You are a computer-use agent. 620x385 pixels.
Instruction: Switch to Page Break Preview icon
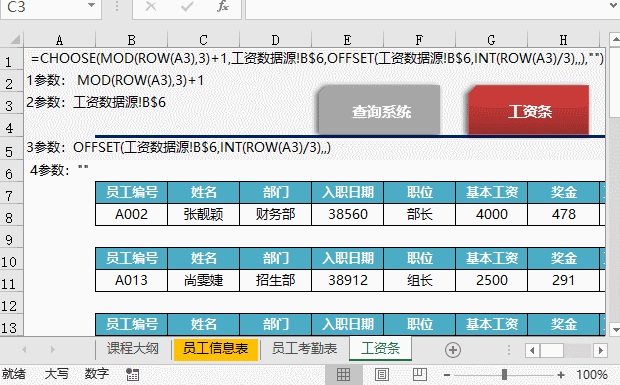pos(420,374)
